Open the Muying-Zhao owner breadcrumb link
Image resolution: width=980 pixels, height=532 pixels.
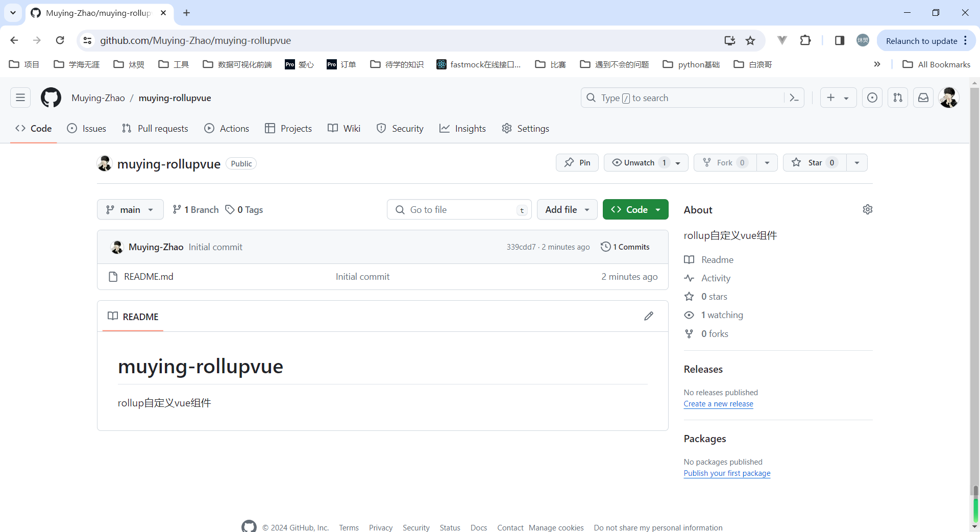tap(98, 98)
